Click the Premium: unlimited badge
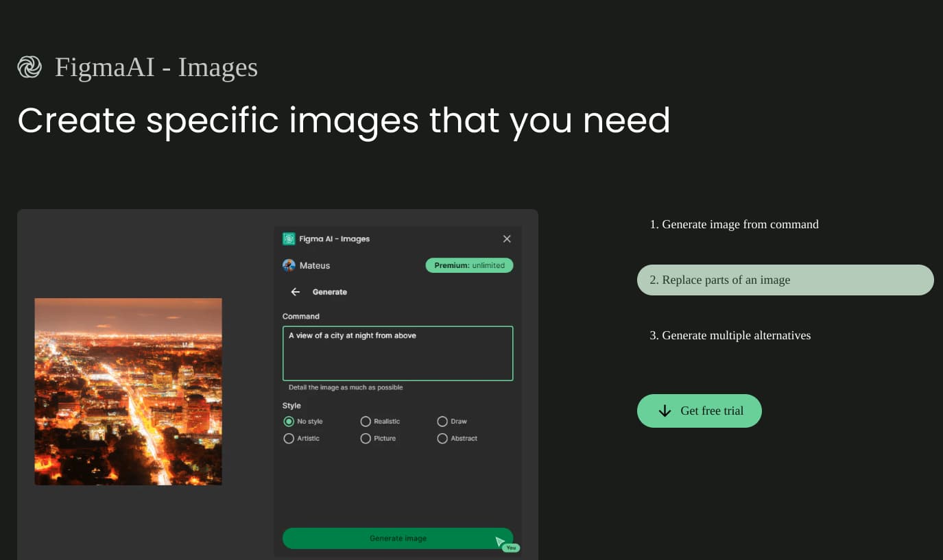The height and width of the screenshot is (560, 943). click(469, 265)
